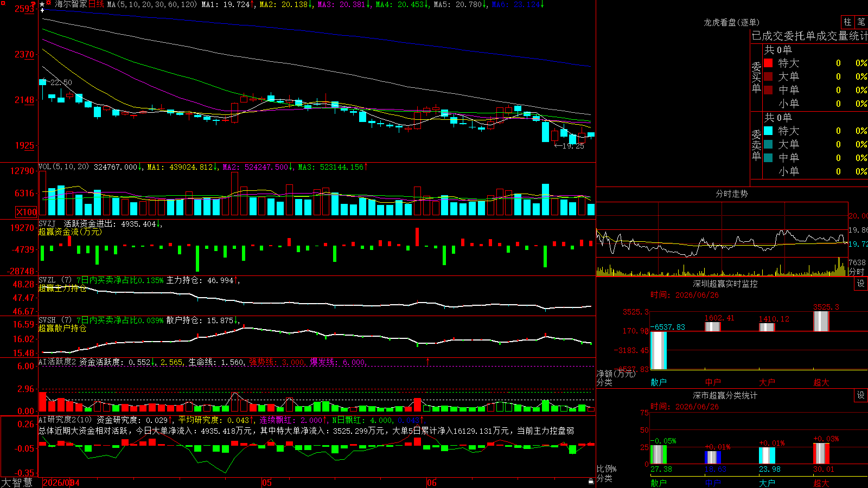Image resolution: width=868 pixels, height=488 pixels.
Task: Click the 超赢资金流(万元) label
Action: [70, 232]
